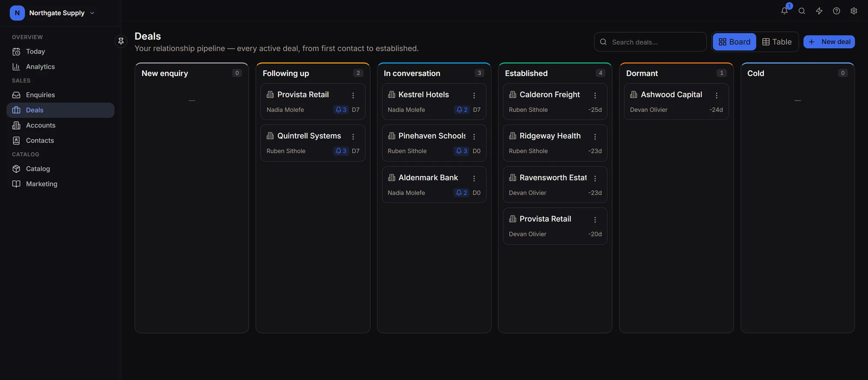Click the reminder bell badge on Quintrell Systems
Image resolution: width=868 pixels, height=380 pixels.
(341, 151)
